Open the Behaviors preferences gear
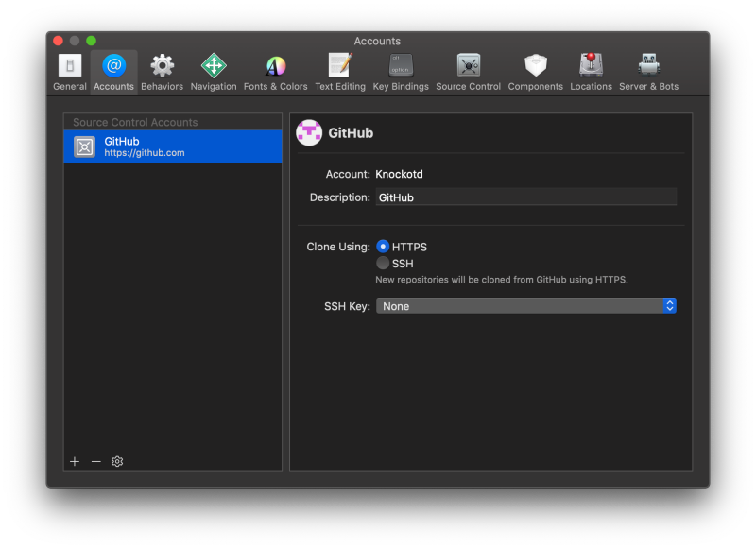Screen dimensions: 756x549 [162, 73]
